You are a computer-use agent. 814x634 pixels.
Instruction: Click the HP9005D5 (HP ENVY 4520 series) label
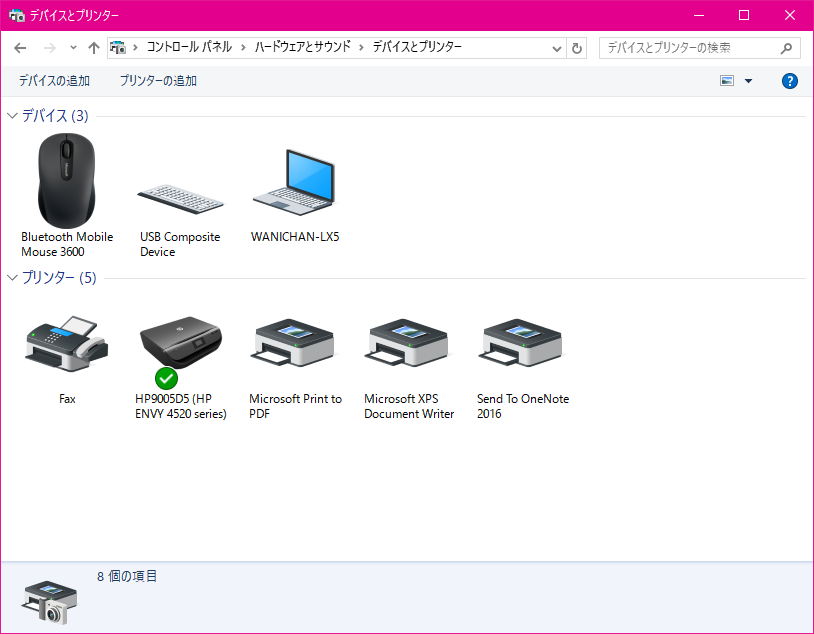click(x=181, y=406)
